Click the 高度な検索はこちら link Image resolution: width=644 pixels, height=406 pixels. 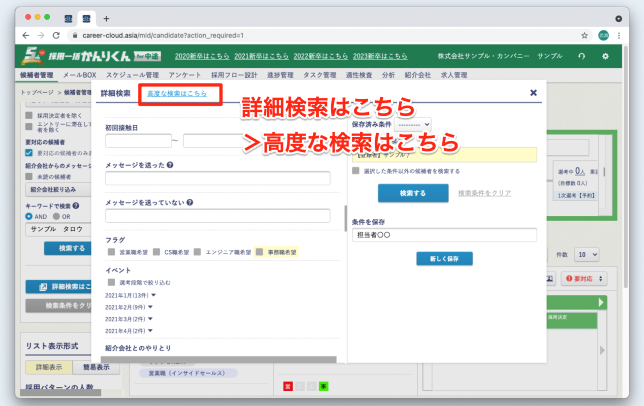pos(177,93)
